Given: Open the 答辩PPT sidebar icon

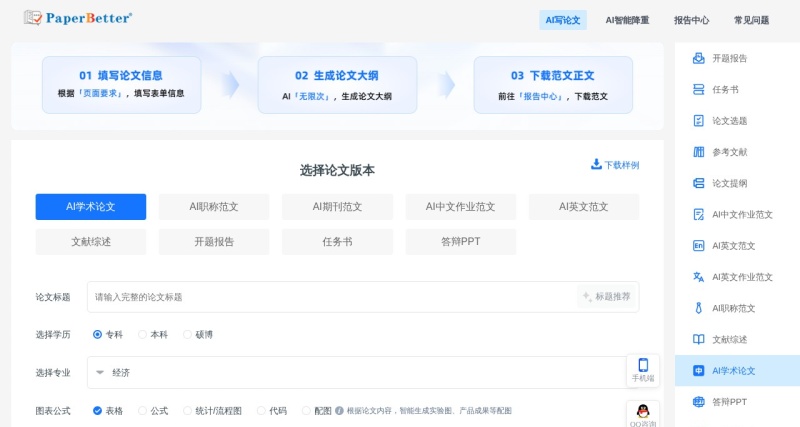Looking at the screenshot, I should 698,402.
